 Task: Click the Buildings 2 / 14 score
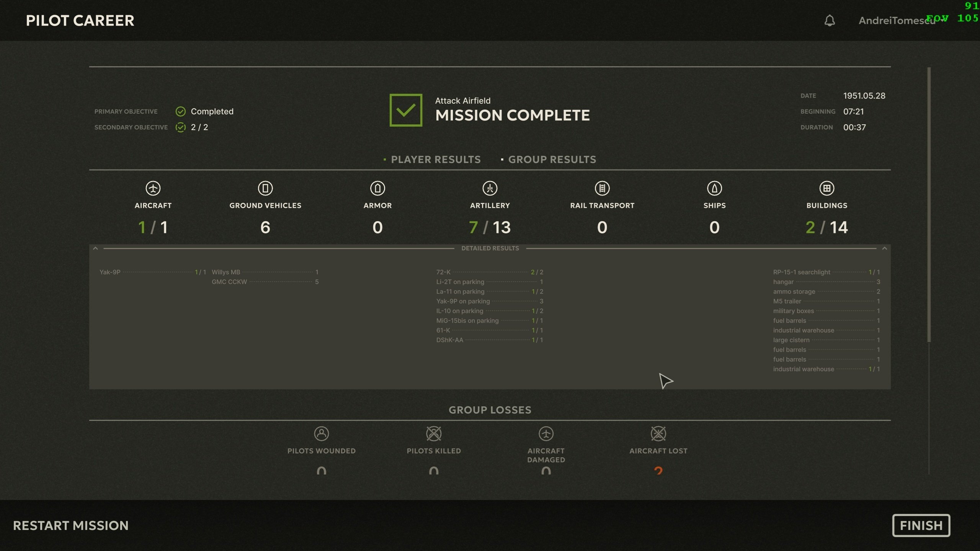tap(827, 227)
